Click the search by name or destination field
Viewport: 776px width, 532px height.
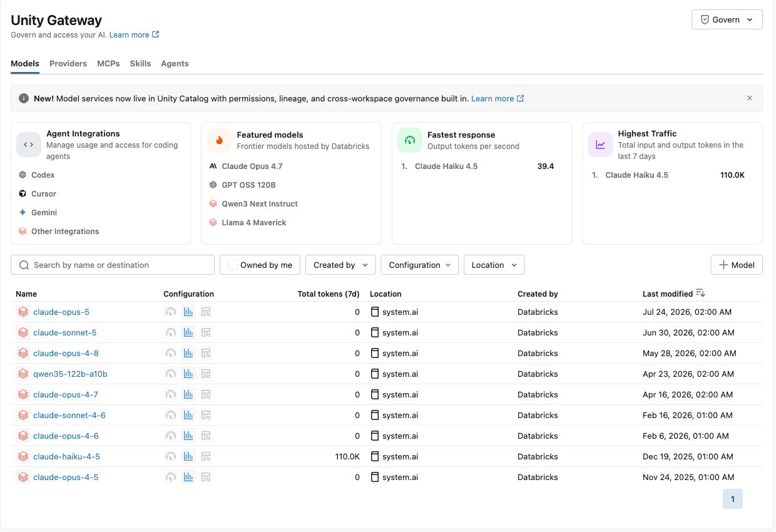pos(113,265)
